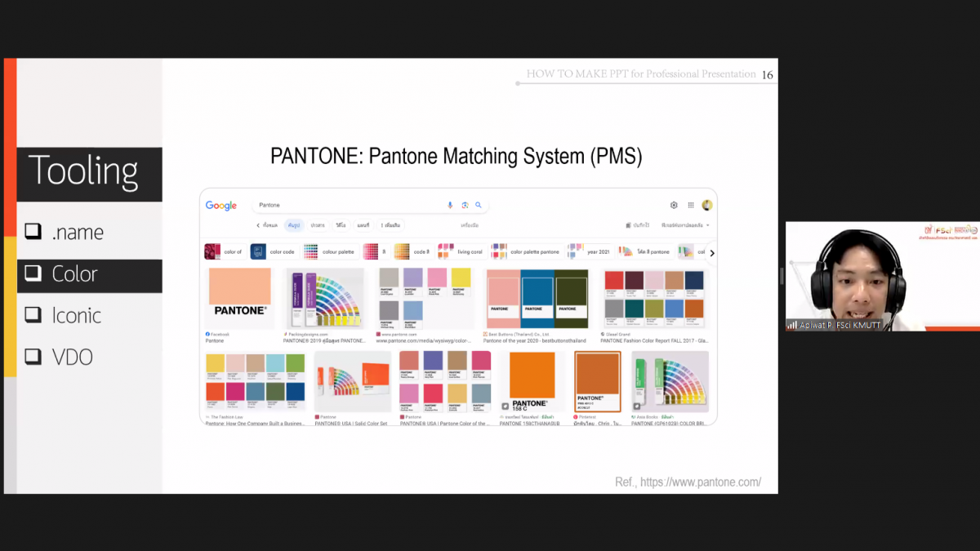Image resolution: width=980 pixels, height=551 pixels.
Task: Select the 'colour palette' suggestion chip
Action: point(330,252)
